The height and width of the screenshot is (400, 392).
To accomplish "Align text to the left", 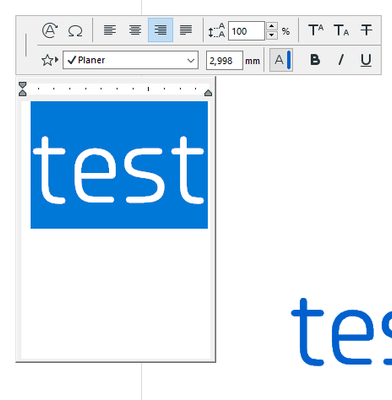I will pos(110,30).
